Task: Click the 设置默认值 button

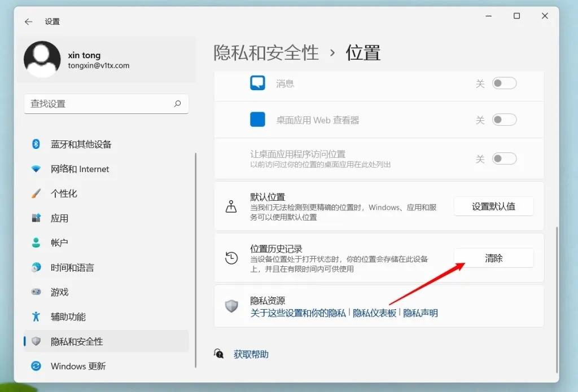Action: point(493,206)
